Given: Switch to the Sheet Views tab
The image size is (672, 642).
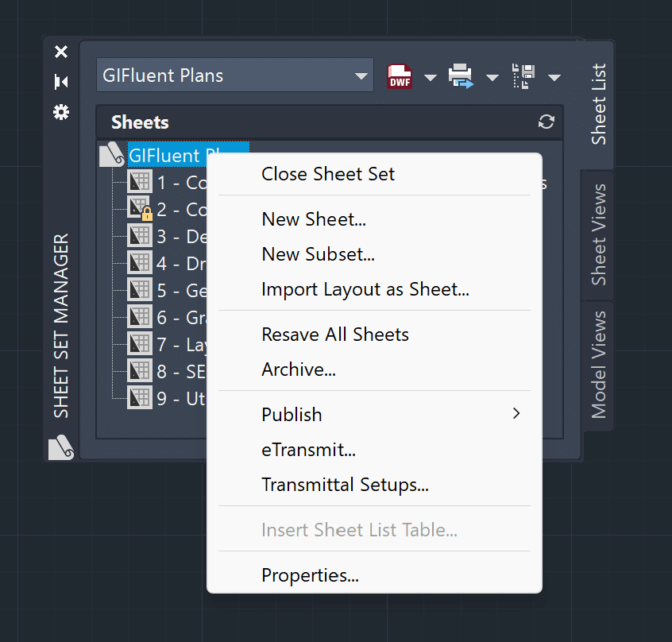Looking at the screenshot, I should pyautogui.click(x=597, y=233).
